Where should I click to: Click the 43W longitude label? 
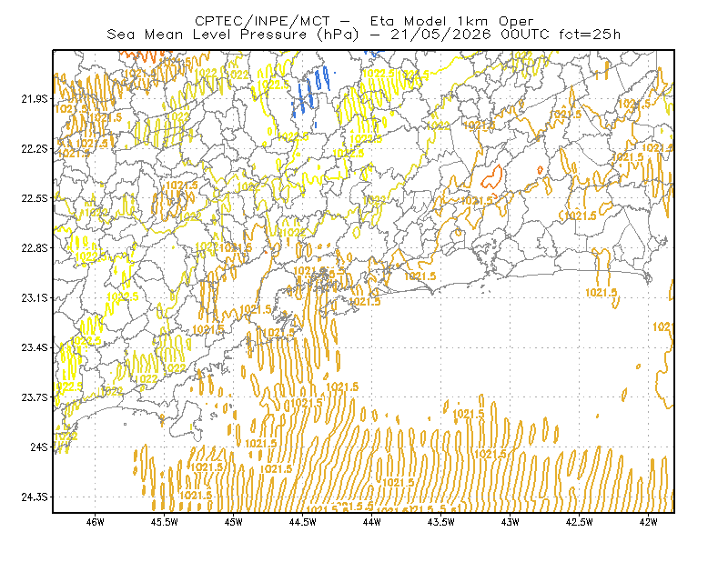click(x=510, y=522)
